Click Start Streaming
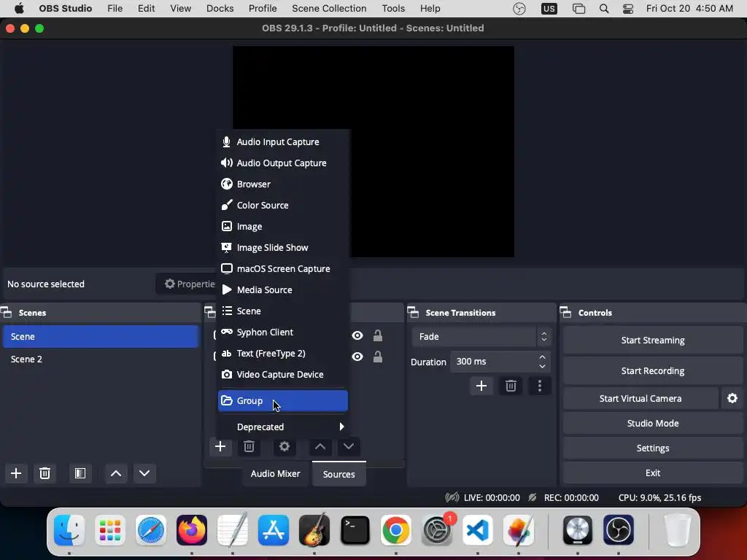Image resolution: width=747 pixels, height=560 pixels. pyautogui.click(x=653, y=340)
